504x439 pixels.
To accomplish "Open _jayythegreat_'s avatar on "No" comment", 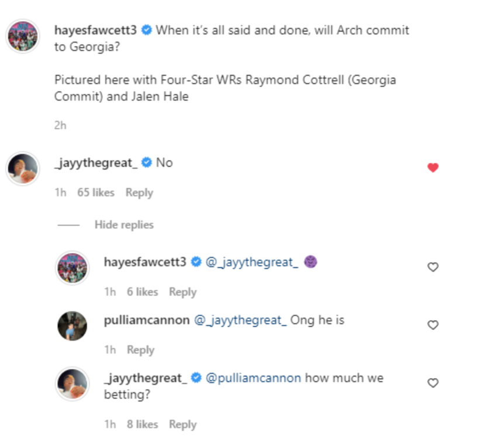I will (x=23, y=169).
